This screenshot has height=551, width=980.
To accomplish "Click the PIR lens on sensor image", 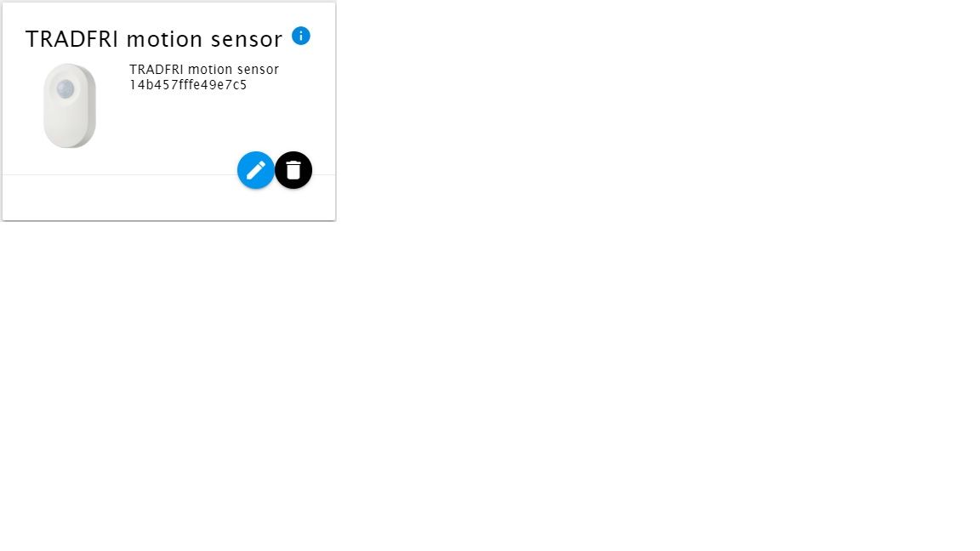I will [66, 88].
